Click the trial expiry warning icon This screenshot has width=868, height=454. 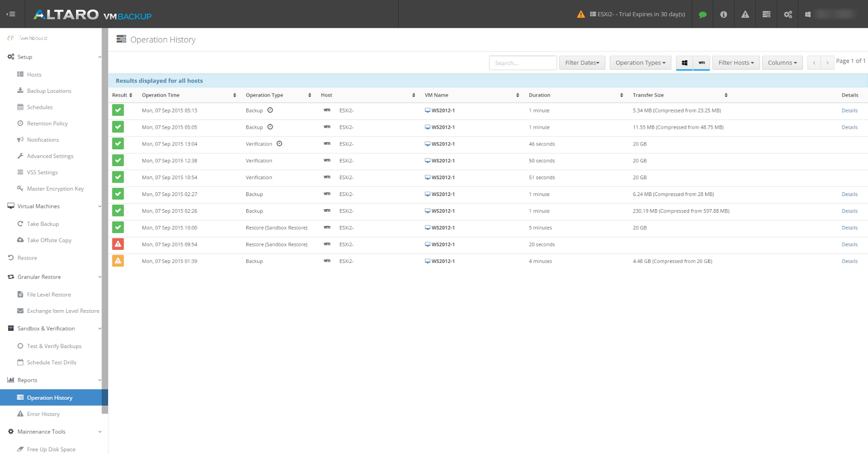[581, 14]
